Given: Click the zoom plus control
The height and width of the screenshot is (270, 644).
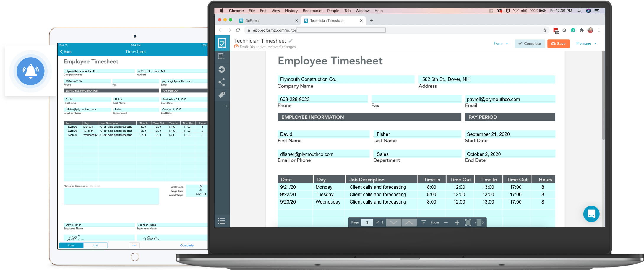Looking at the screenshot, I should point(457,222).
